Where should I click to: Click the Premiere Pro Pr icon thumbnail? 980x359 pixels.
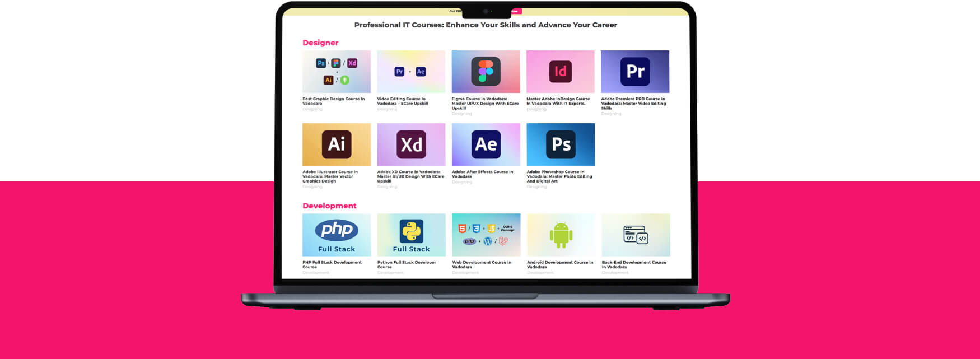point(635,72)
